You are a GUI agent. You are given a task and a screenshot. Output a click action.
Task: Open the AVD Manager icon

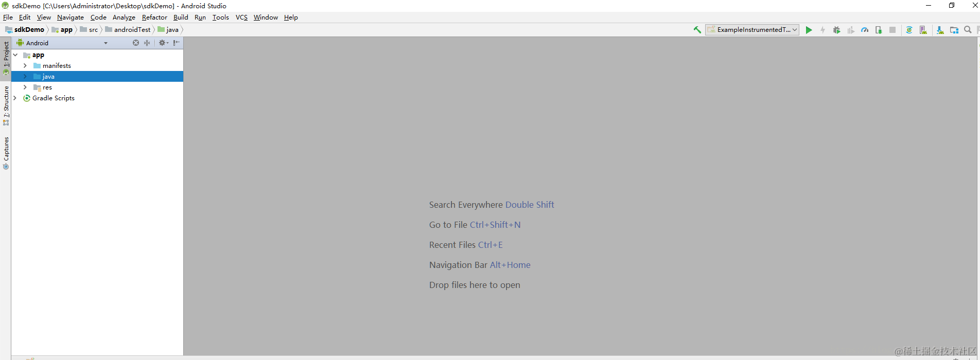tap(923, 30)
